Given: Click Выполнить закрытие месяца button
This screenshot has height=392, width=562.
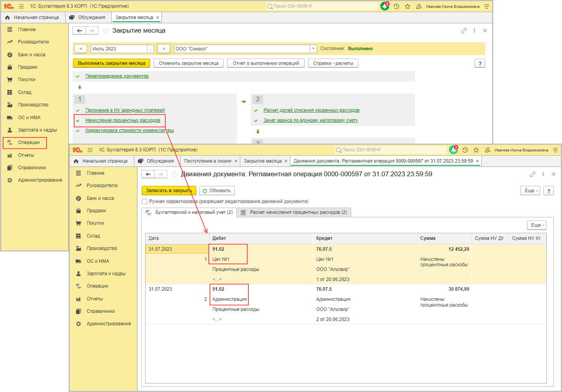Looking at the screenshot, I should click(x=111, y=63).
